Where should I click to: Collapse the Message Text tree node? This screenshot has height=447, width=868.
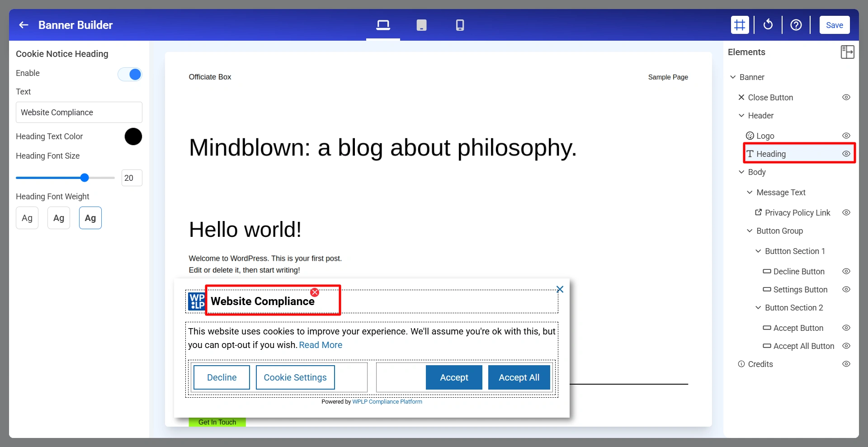coord(750,192)
